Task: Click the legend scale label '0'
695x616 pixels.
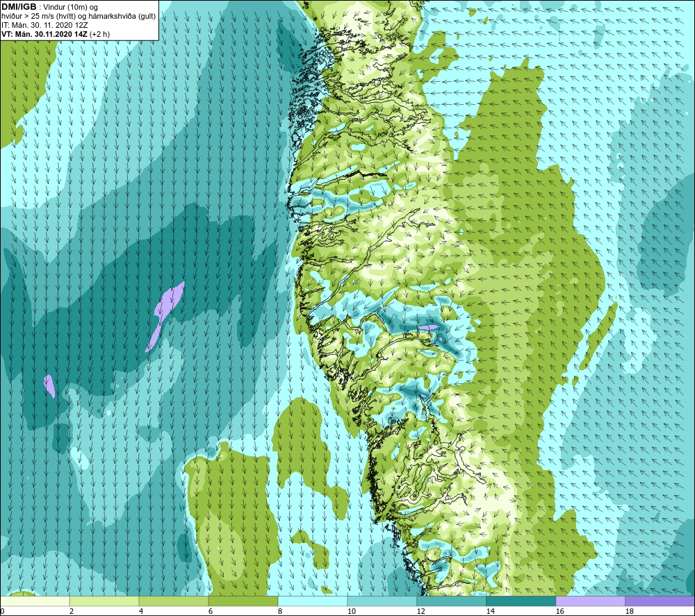Action: click(2, 611)
